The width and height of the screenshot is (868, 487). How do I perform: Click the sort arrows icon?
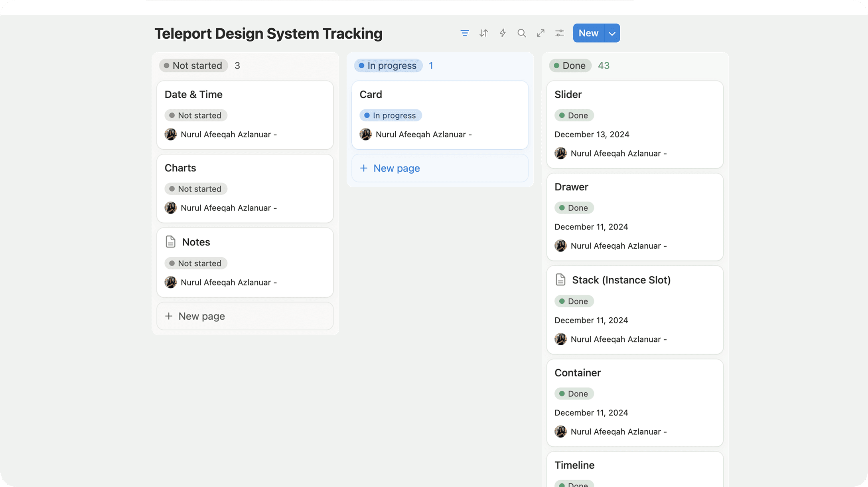click(483, 33)
